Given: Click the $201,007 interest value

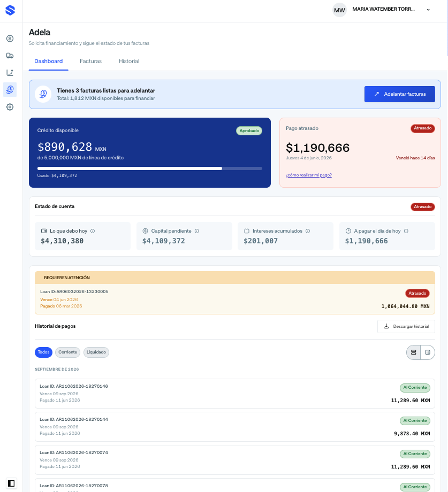Looking at the screenshot, I should [261, 241].
